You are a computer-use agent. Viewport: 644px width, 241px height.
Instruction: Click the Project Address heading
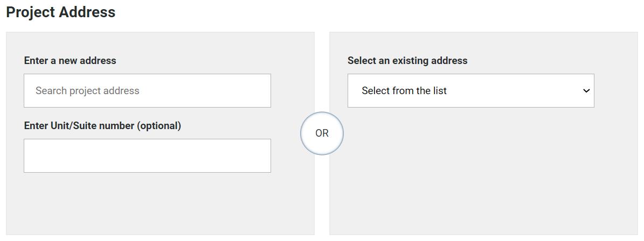tap(61, 12)
